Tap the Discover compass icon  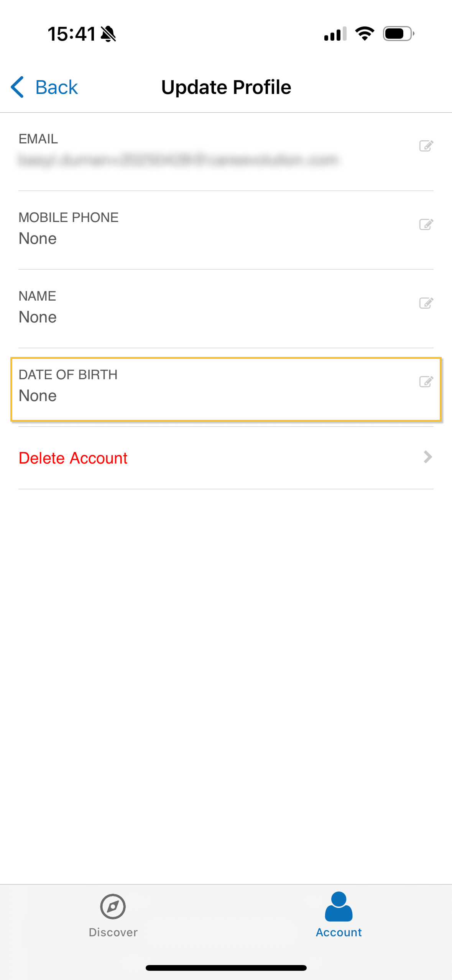tap(113, 907)
